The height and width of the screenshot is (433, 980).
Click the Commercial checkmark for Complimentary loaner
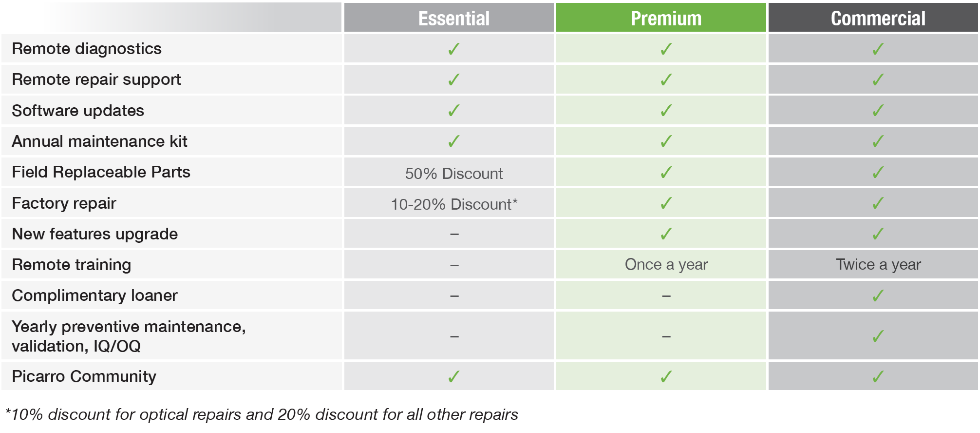pyautogui.click(x=878, y=295)
